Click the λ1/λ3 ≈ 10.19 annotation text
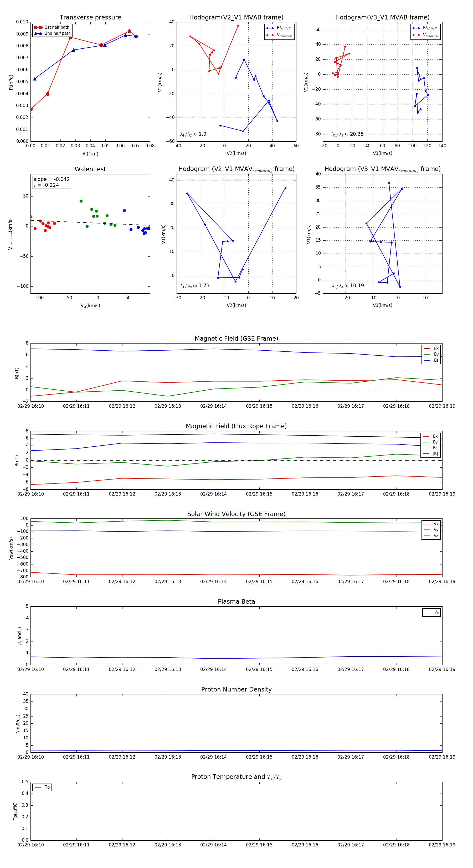 347,286
